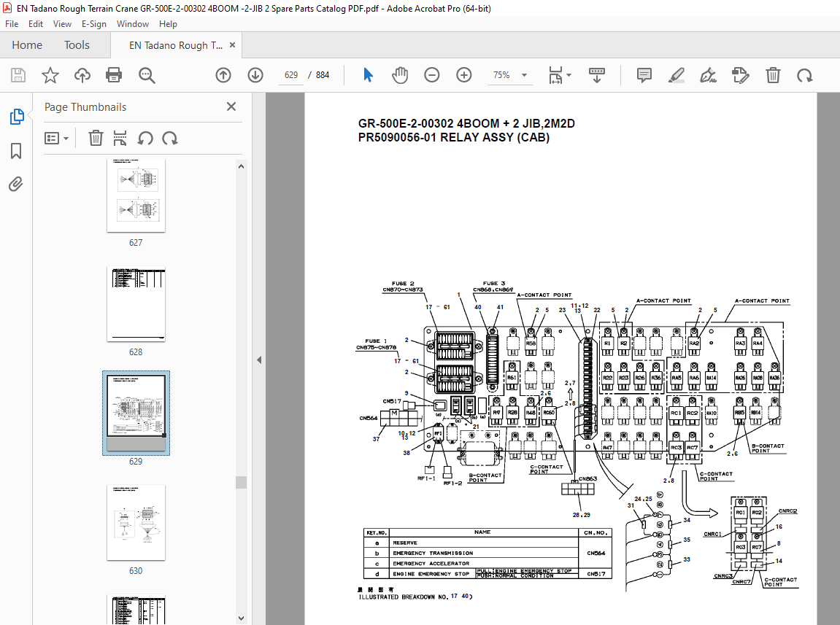Expand the thumbnail options menu

[x=56, y=139]
